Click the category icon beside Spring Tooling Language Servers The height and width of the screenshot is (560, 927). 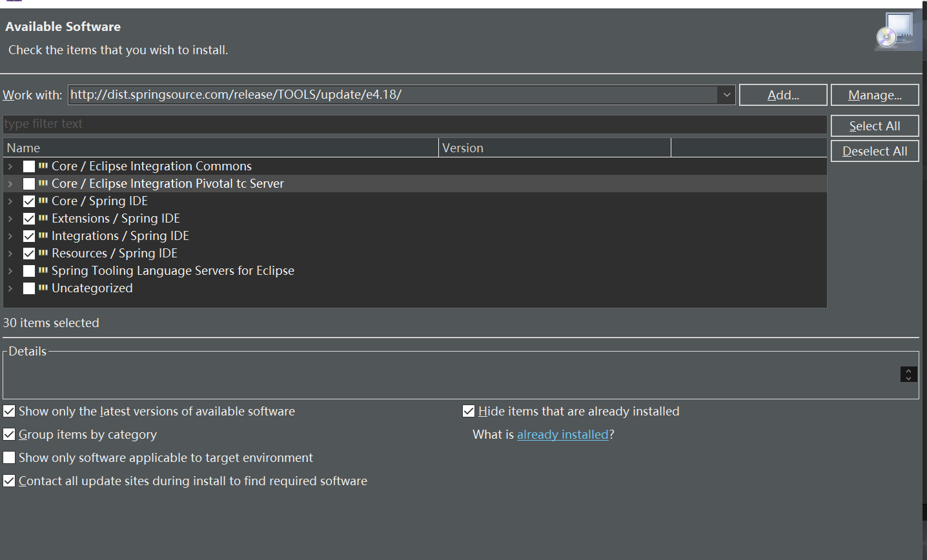[43, 270]
